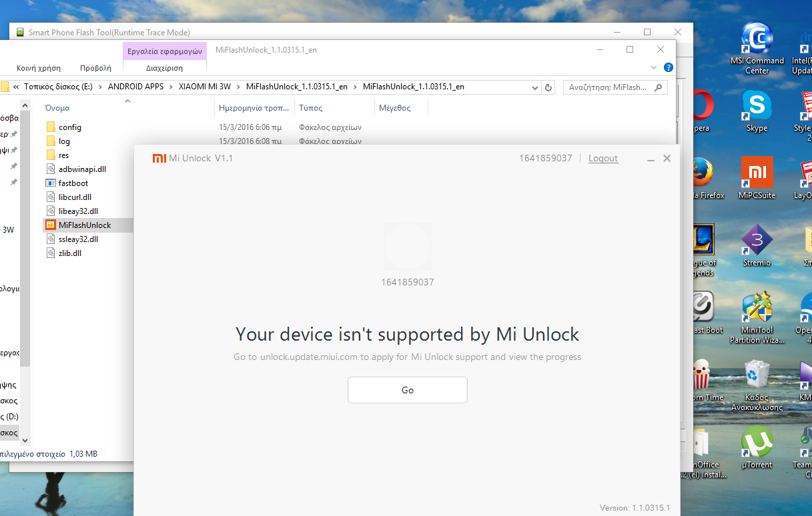Click account ID 1641859037 beside Logout

click(546, 158)
